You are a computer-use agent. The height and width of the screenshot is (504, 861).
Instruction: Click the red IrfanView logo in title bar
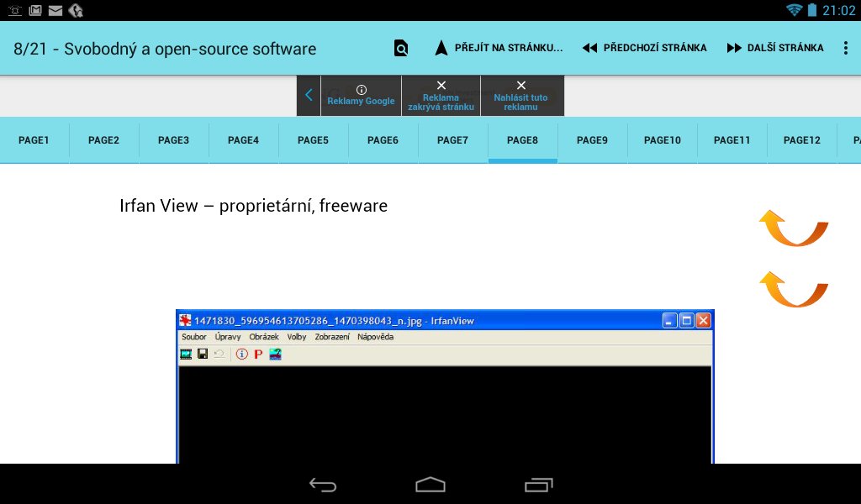185,320
